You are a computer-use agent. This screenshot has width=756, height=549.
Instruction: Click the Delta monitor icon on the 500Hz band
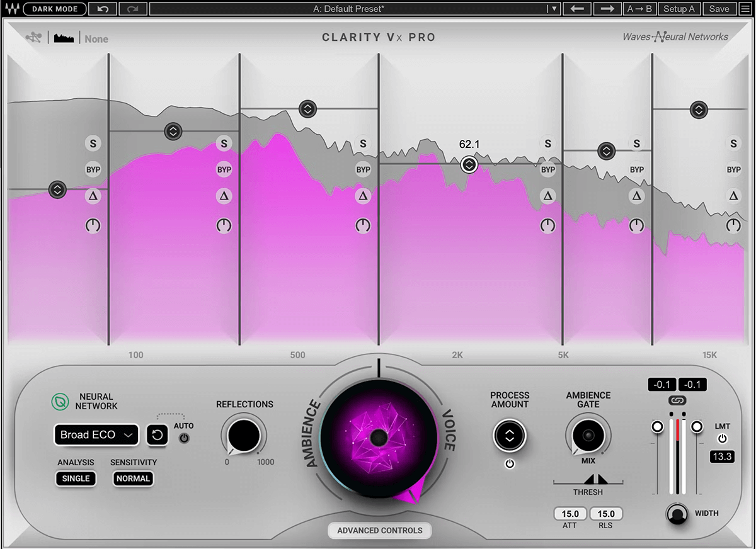click(x=364, y=196)
